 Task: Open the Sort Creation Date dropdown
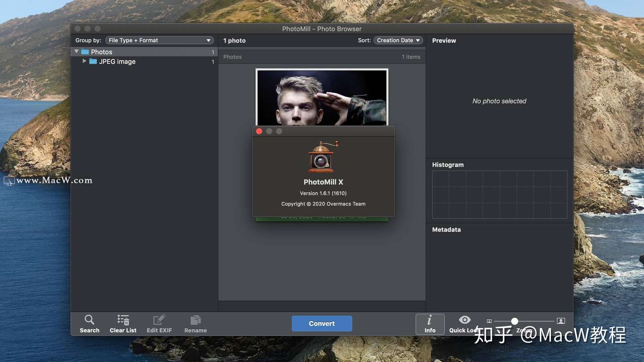tap(398, 40)
